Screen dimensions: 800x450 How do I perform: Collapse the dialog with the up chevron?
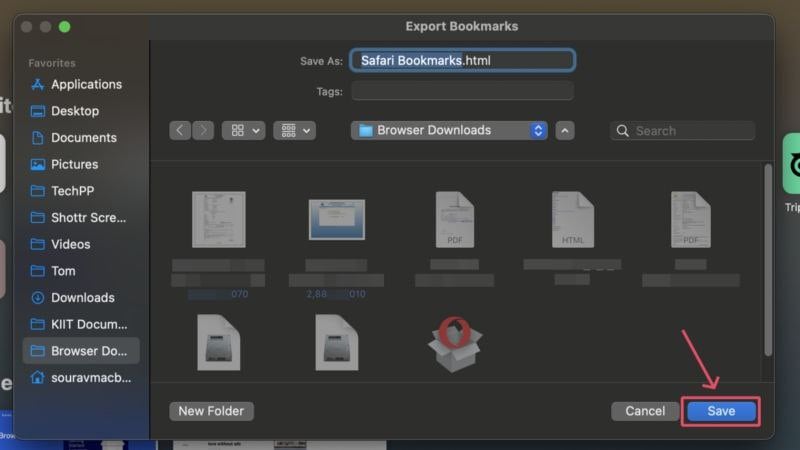pos(565,131)
